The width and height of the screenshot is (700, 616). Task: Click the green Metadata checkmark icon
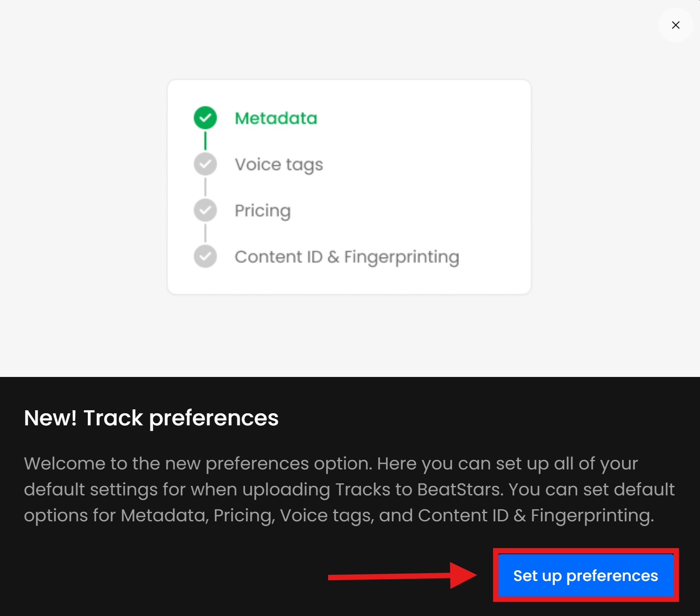click(x=205, y=118)
